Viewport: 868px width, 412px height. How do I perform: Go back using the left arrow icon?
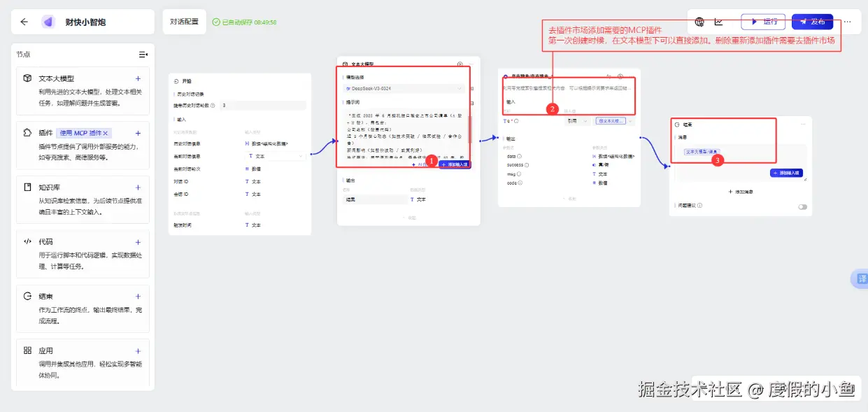(x=24, y=22)
